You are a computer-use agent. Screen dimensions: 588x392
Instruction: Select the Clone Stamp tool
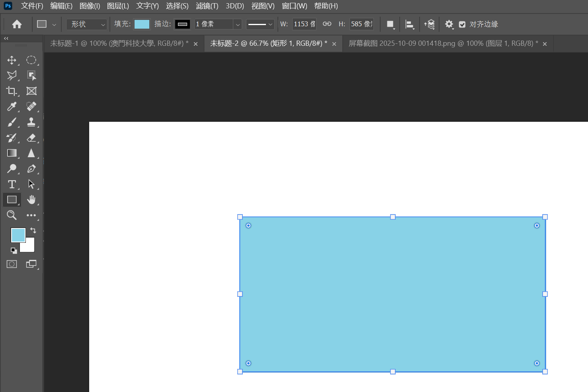[x=31, y=122]
